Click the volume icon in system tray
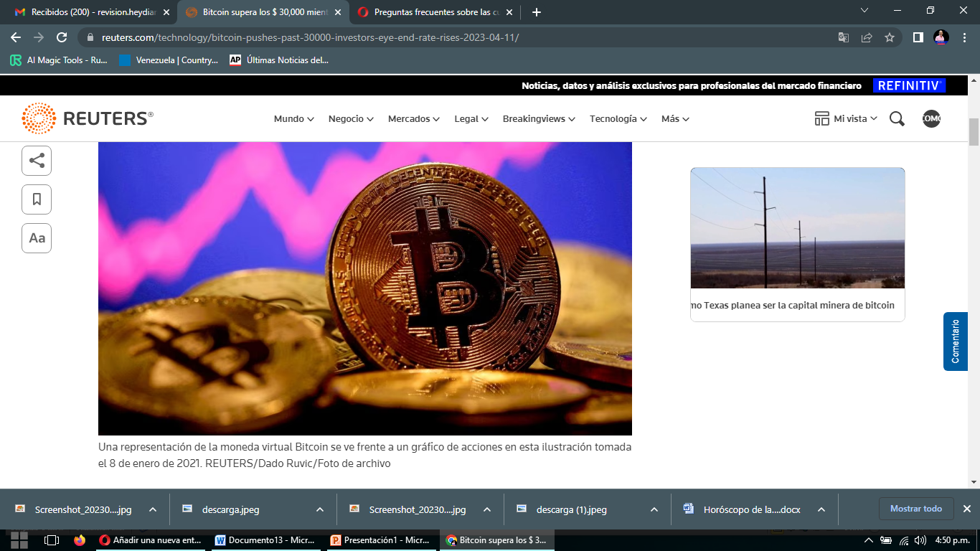 (x=921, y=542)
